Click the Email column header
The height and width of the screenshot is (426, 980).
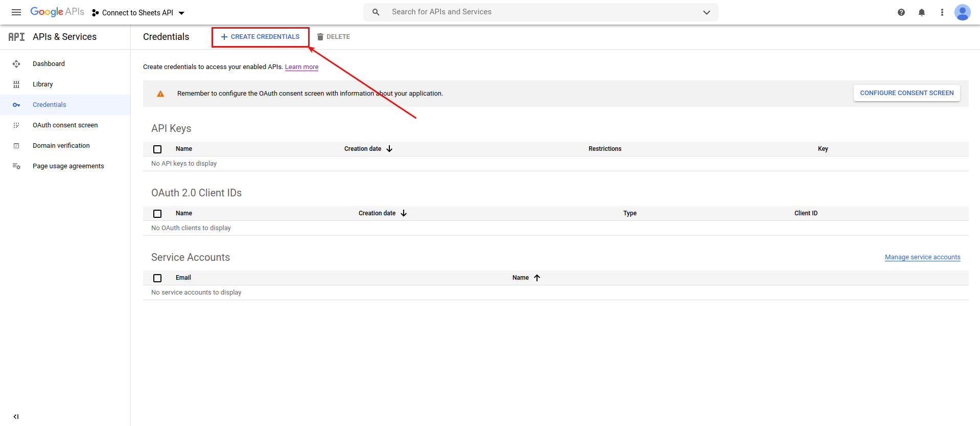point(183,278)
